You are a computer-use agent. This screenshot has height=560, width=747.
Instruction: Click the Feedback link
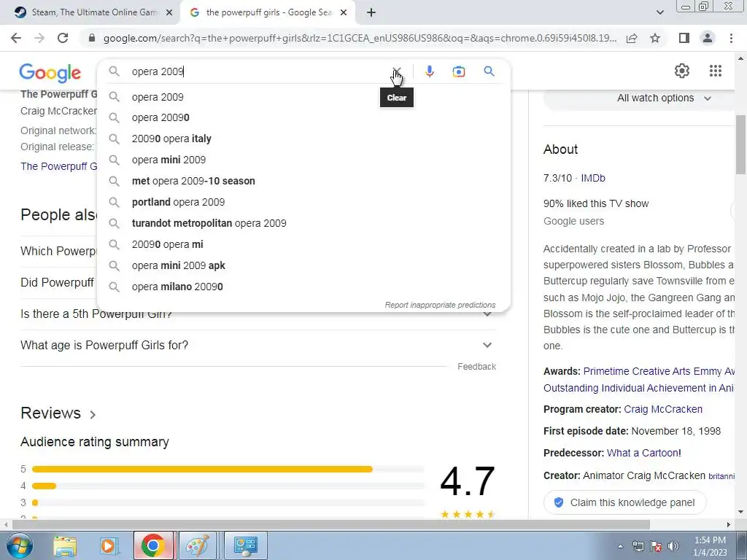point(476,367)
